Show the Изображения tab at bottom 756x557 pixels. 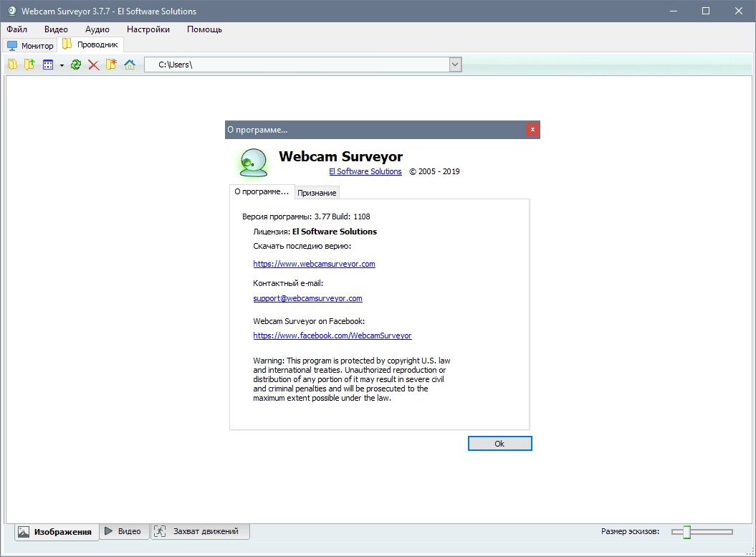57,532
